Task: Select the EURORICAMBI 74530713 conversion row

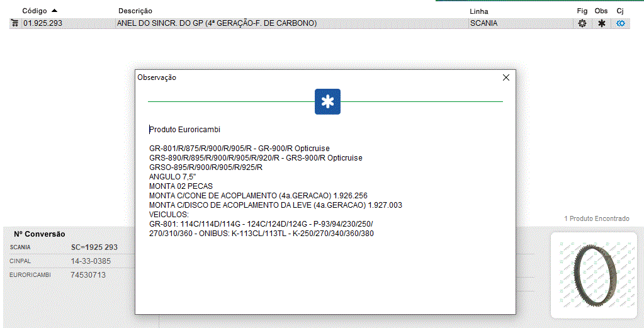Action: 69,275
